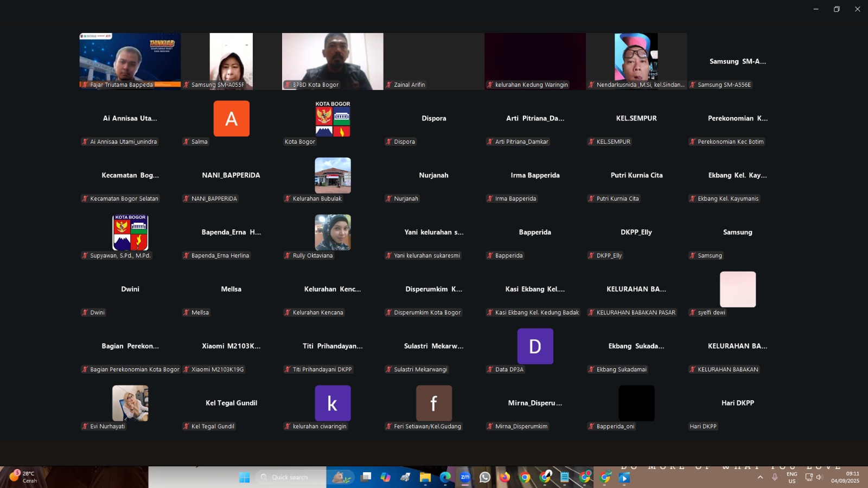
Task: Click Feri Setiawan's brown f avatar
Action: pyautogui.click(x=433, y=403)
